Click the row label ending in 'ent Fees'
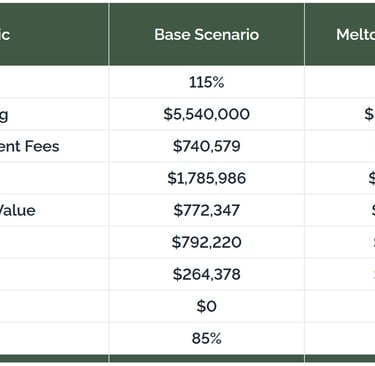Viewport: 375px width, 366px height. 30,146
